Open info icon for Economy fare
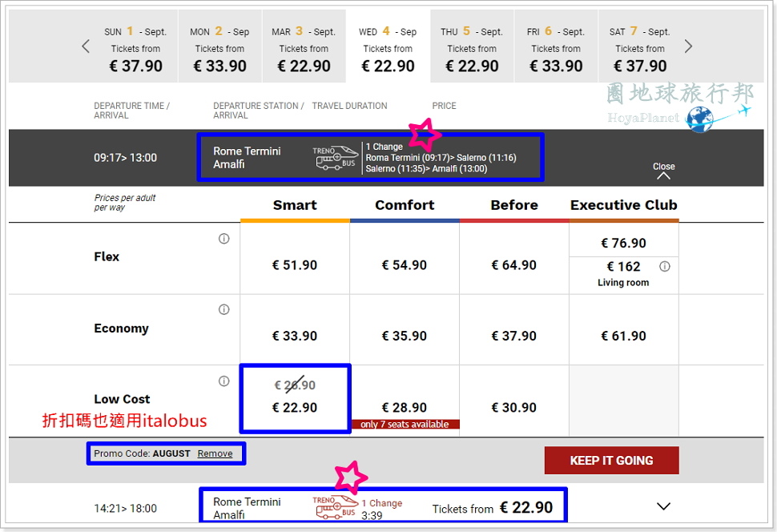 click(224, 310)
